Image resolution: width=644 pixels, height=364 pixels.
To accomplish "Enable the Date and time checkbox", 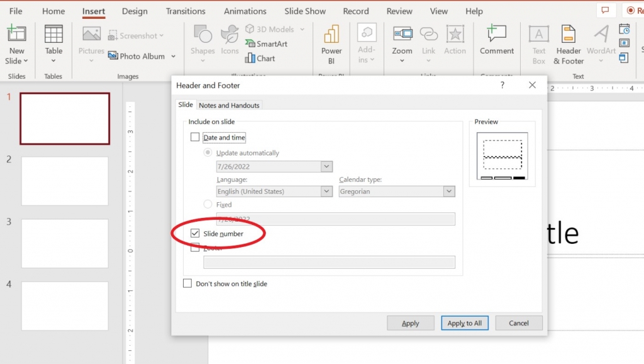I will coord(195,137).
